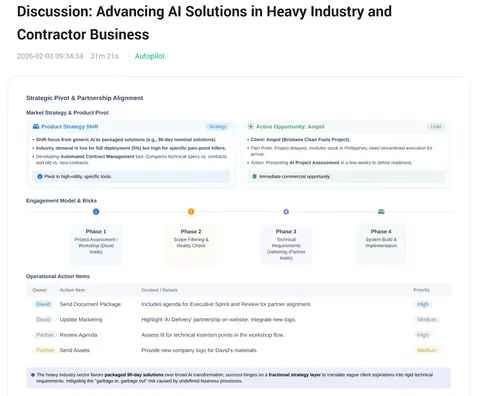Click the bookmark icon beside Immediate commercial opportunity

tap(254, 176)
